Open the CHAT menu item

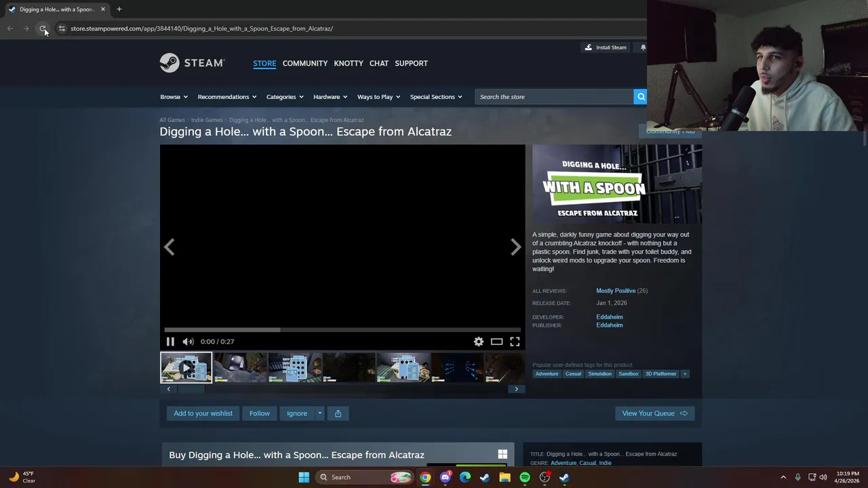pyautogui.click(x=379, y=63)
